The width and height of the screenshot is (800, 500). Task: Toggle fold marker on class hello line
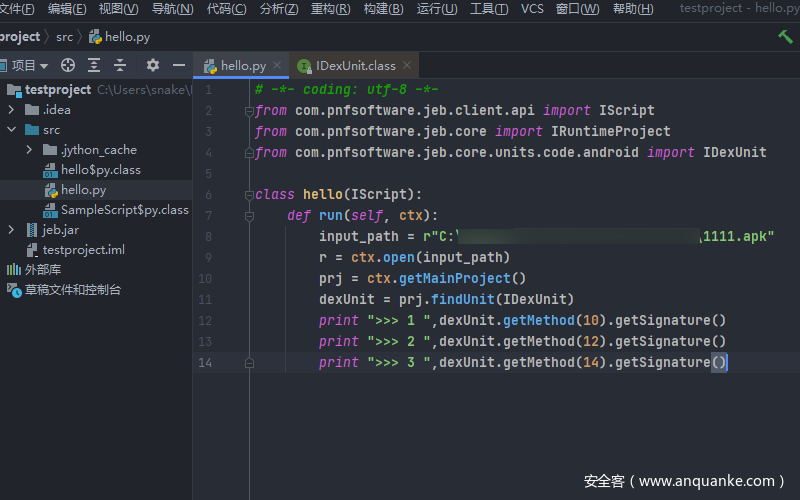click(x=249, y=195)
